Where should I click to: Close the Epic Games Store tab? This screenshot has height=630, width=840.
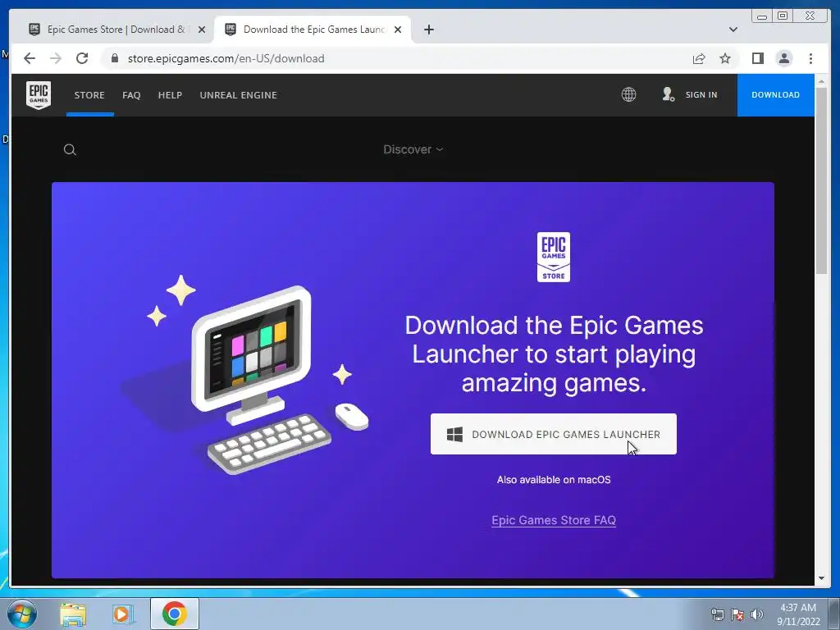click(x=202, y=30)
